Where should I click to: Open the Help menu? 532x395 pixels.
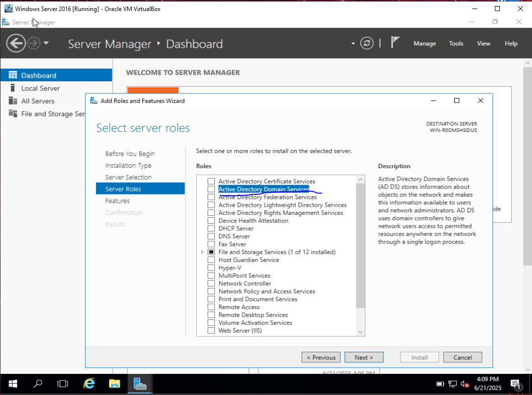(x=510, y=43)
